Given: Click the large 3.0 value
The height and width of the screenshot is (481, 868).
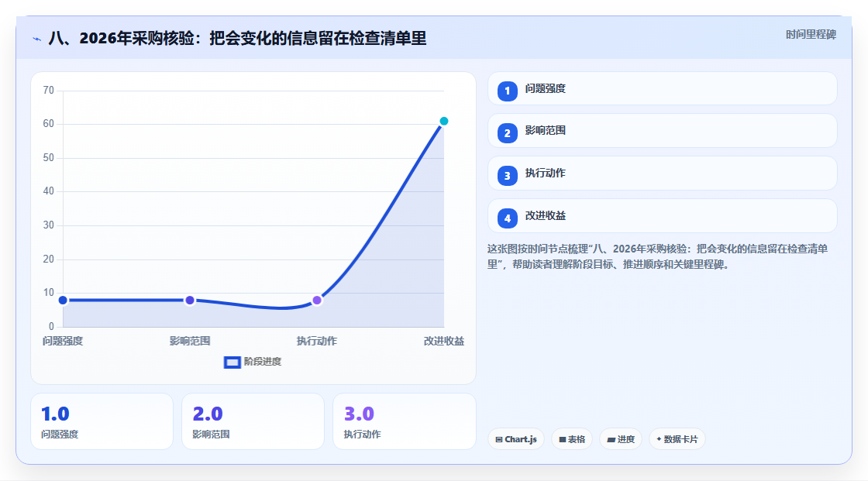Looking at the screenshot, I should tap(359, 414).
